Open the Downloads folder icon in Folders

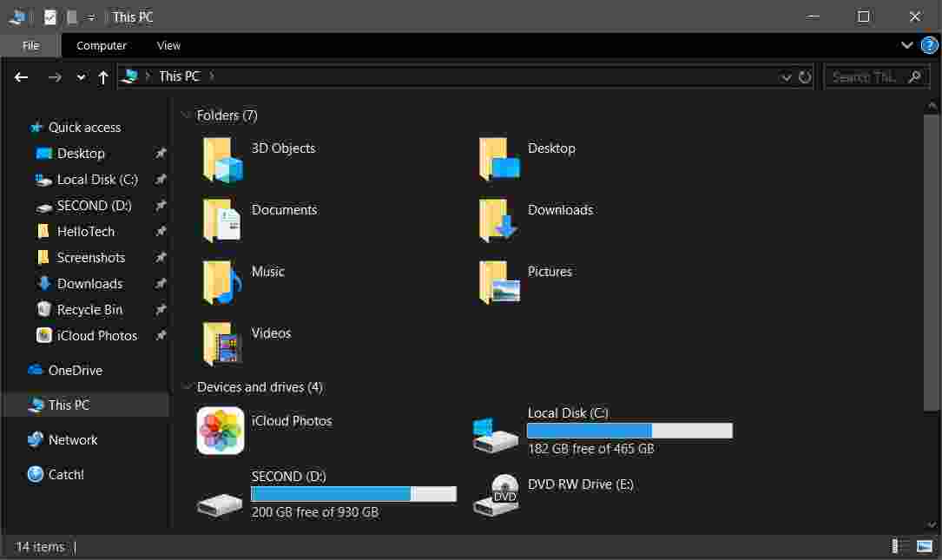click(499, 221)
